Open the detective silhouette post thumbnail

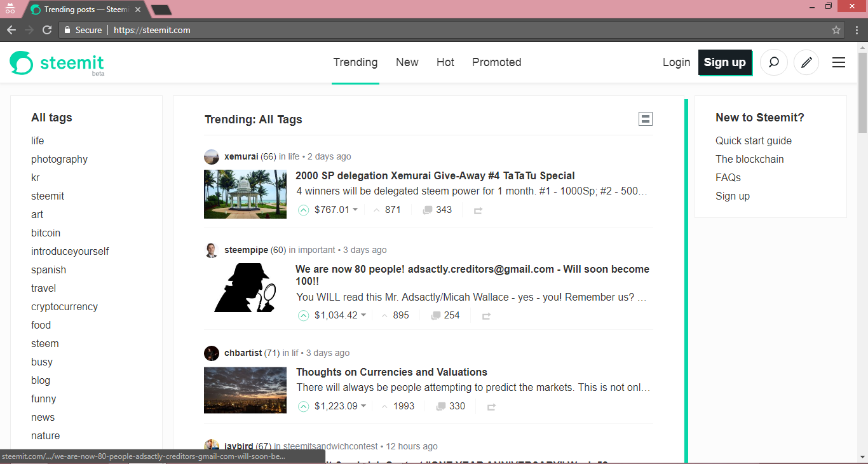pyautogui.click(x=245, y=287)
